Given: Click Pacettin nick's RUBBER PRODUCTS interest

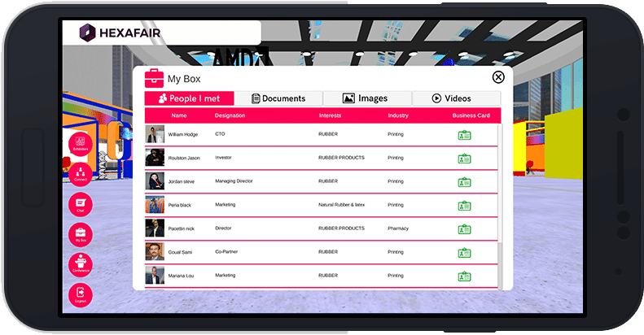Looking at the screenshot, I should [341, 228].
